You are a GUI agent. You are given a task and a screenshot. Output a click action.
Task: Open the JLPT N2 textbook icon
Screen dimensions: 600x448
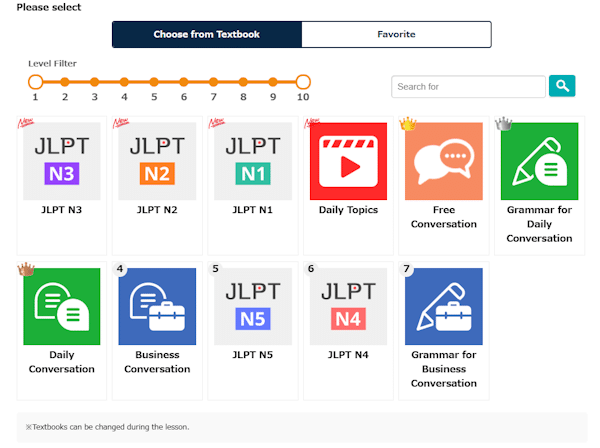[x=157, y=161]
